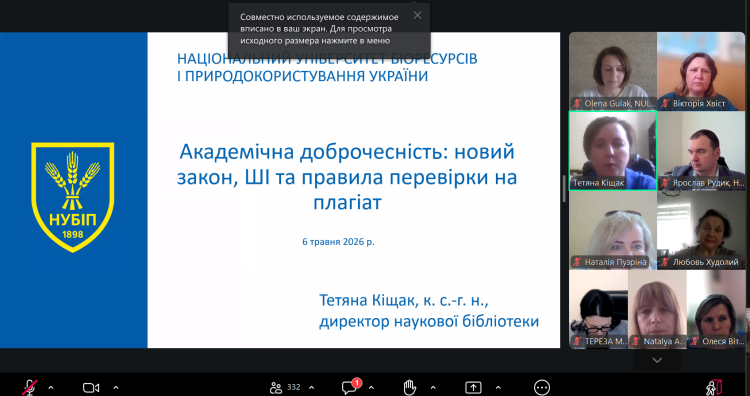Open chat with one unread message

[x=351, y=386]
